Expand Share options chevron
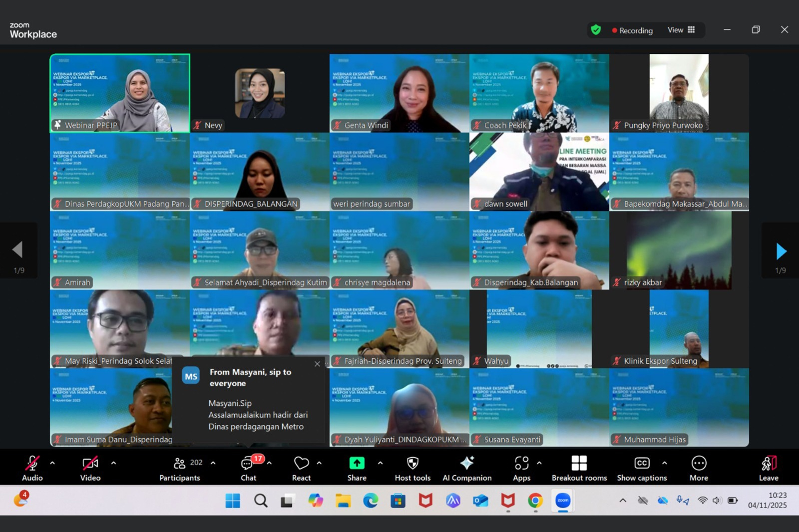Viewport: 799px width, 532px height. coord(380,463)
